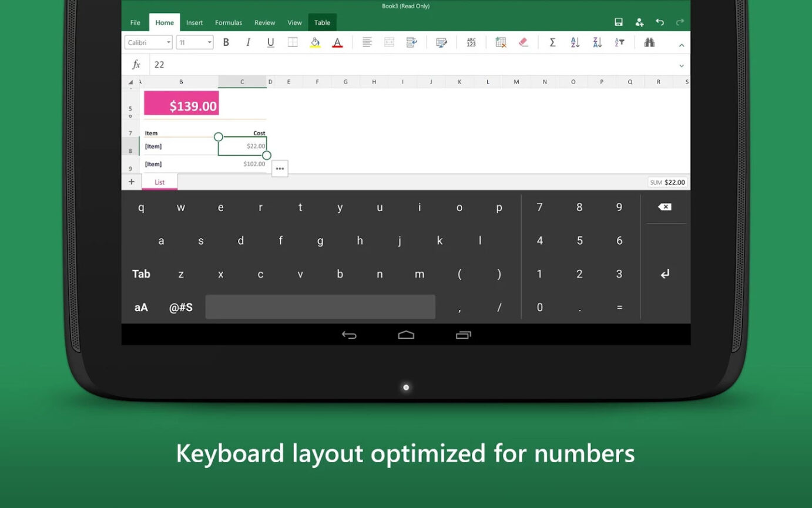
Task: Switch to the Formulas ribbon tab
Action: pos(228,22)
